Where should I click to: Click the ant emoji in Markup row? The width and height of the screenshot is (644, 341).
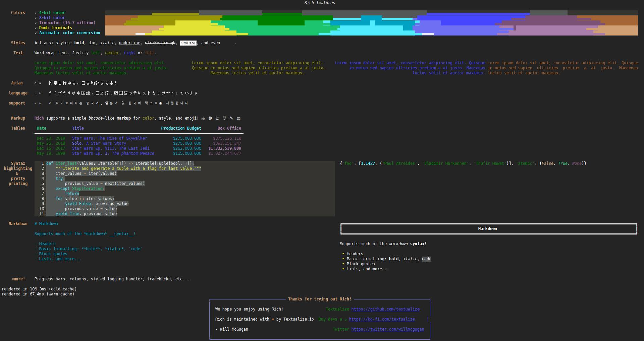click(x=217, y=118)
